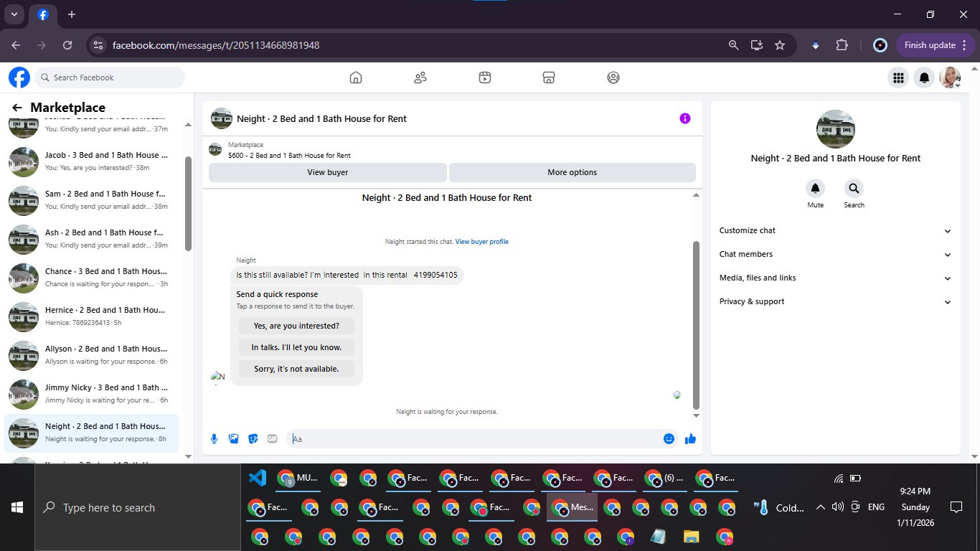Open Visual Studio Code from taskbar
The height and width of the screenshot is (551, 980).
pyautogui.click(x=257, y=479)
